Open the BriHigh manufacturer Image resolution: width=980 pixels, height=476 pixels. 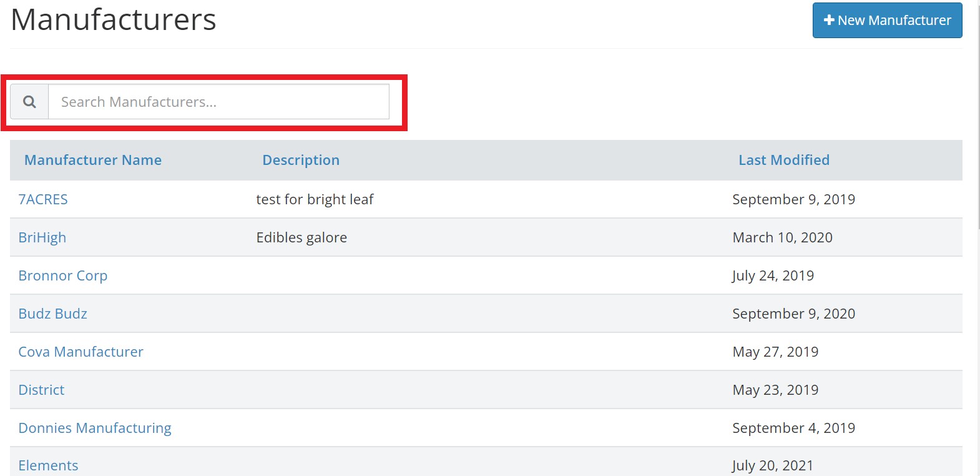42,237
